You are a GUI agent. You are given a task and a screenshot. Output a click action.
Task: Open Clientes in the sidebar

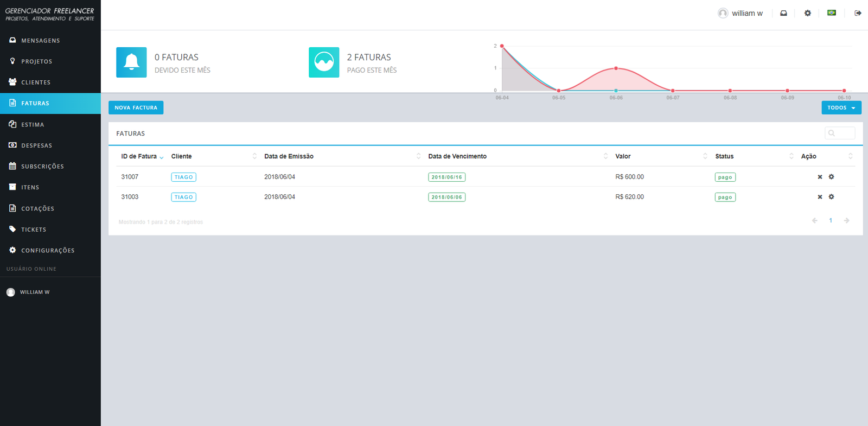point(36,82)
